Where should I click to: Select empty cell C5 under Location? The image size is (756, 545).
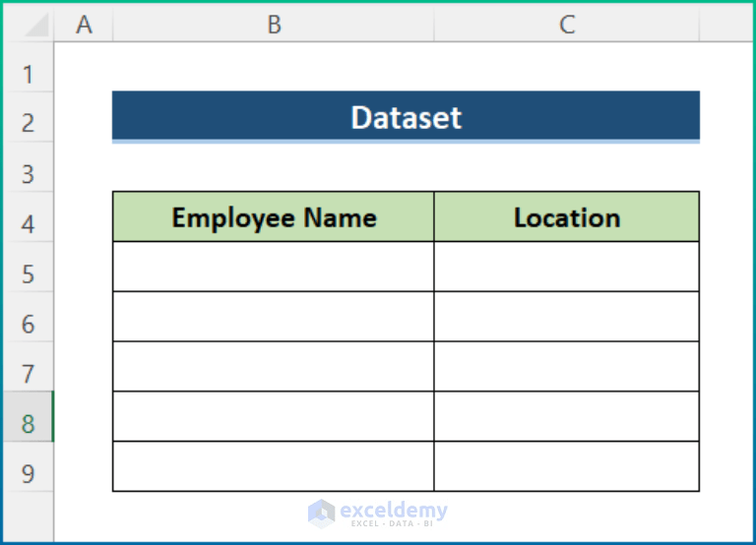567,267
